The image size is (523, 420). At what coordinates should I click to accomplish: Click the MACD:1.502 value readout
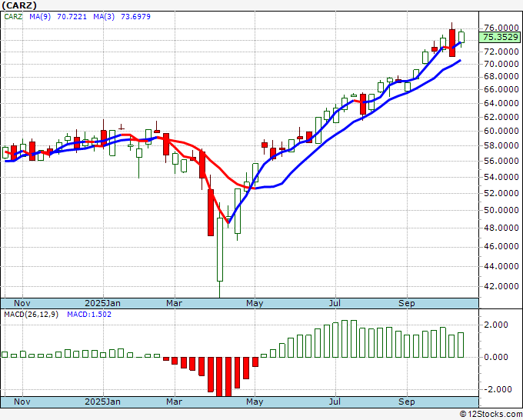[x=89, y=315]
